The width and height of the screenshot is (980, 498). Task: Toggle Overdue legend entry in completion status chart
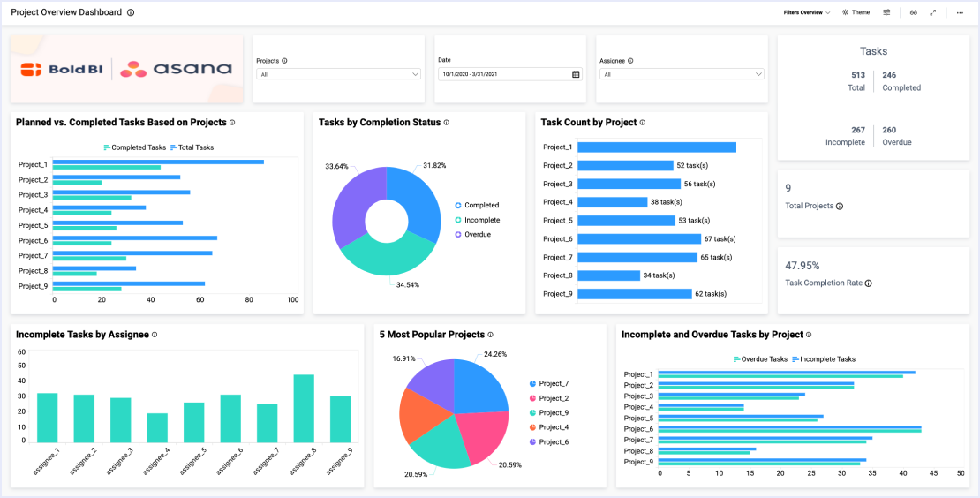[477, 234]
